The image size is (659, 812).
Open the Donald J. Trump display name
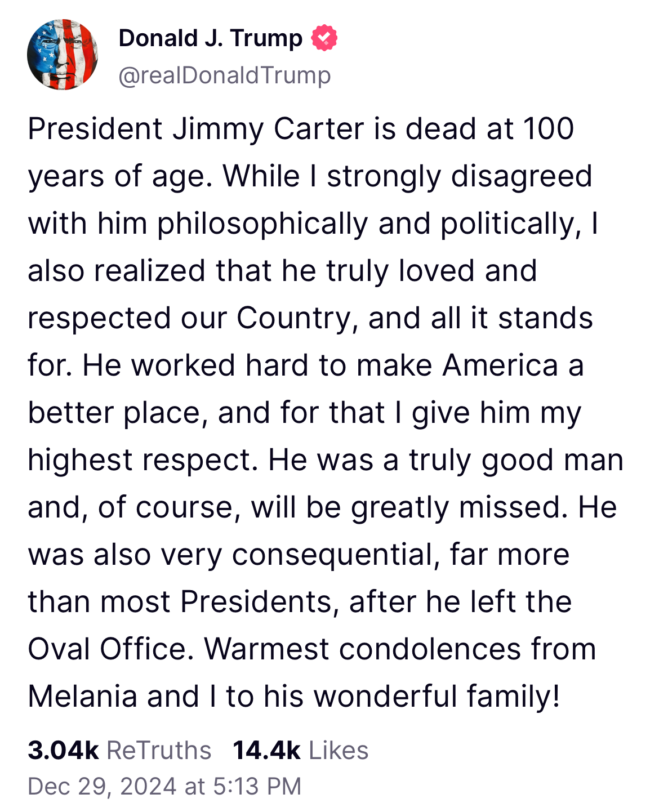coord(211,38)
